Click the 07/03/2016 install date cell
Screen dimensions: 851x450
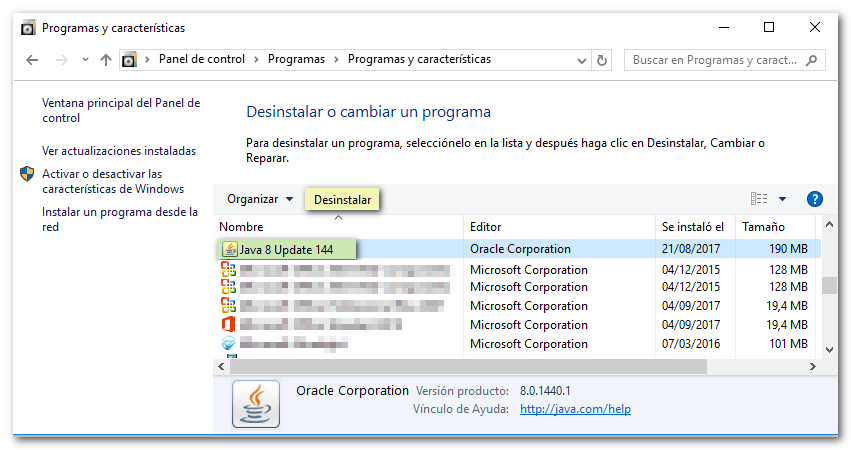click(x=691, y=344)
